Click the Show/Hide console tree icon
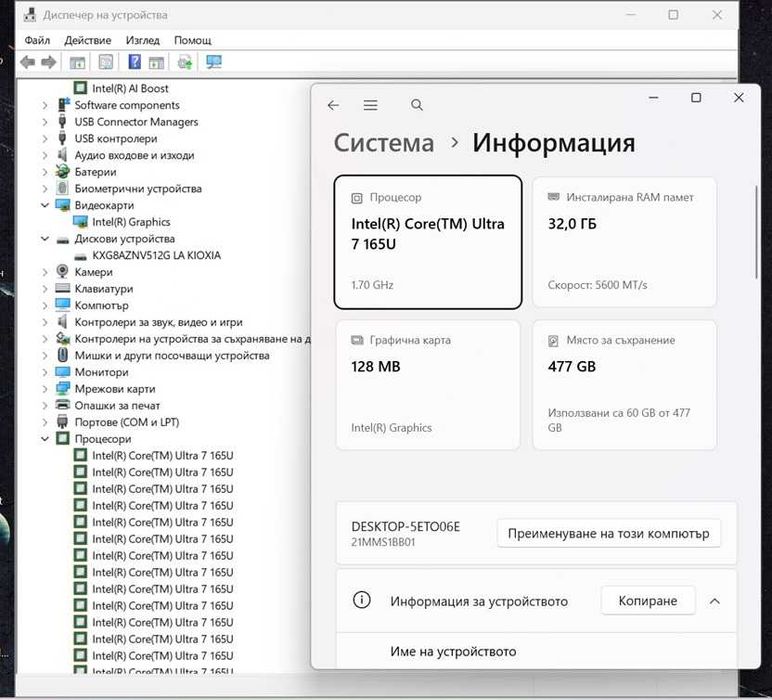The image size is (772, 700). [77, 62]
